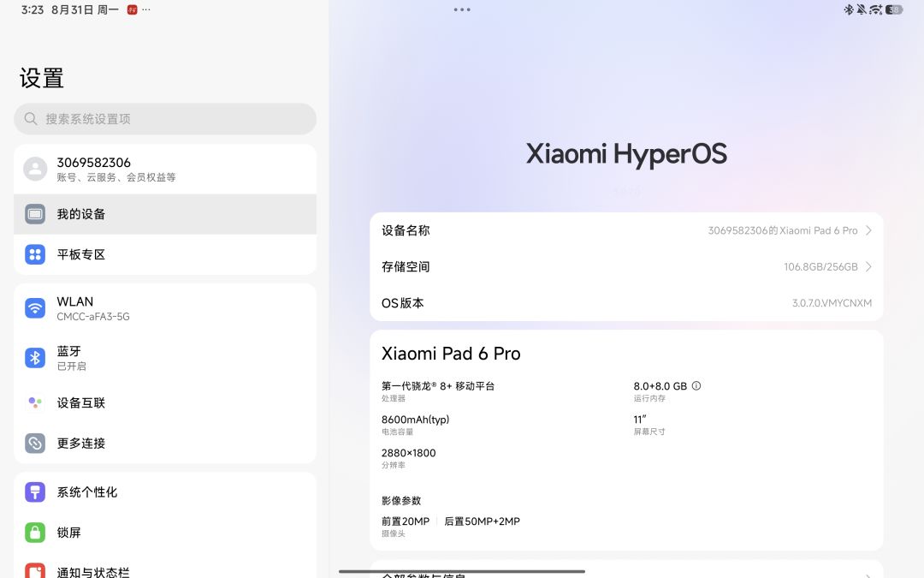
Task: Open the 存储空间 row
Action: click(x=626, y=266)
